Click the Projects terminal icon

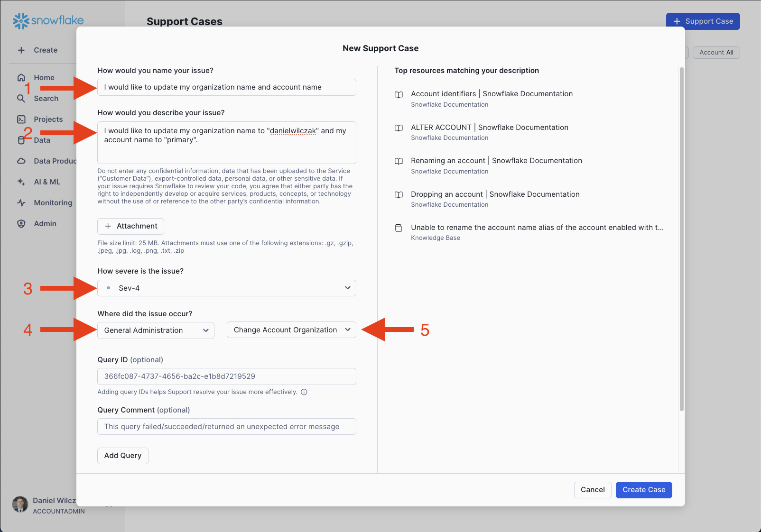point(21,119)
